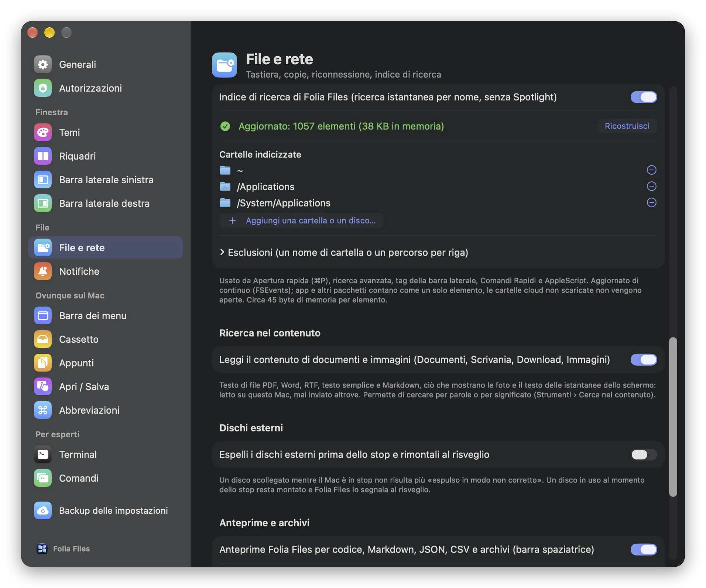The width and height of the screenshot is (706, 588).
Task: Go to Terminal settings section
Action: point(106,455)
